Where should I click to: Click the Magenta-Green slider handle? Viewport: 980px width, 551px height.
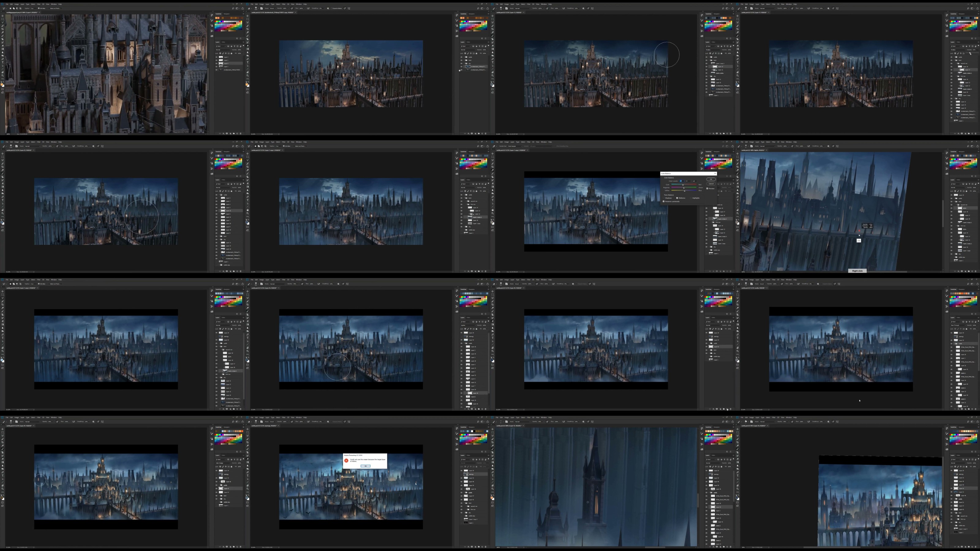(684, 188)
